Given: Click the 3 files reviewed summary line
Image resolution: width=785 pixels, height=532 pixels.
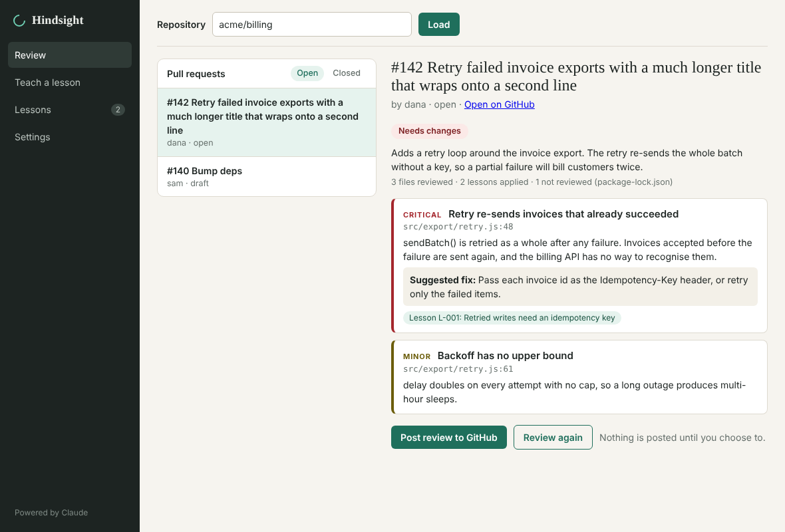Looking at the screenshot, I should pos(532,182).
